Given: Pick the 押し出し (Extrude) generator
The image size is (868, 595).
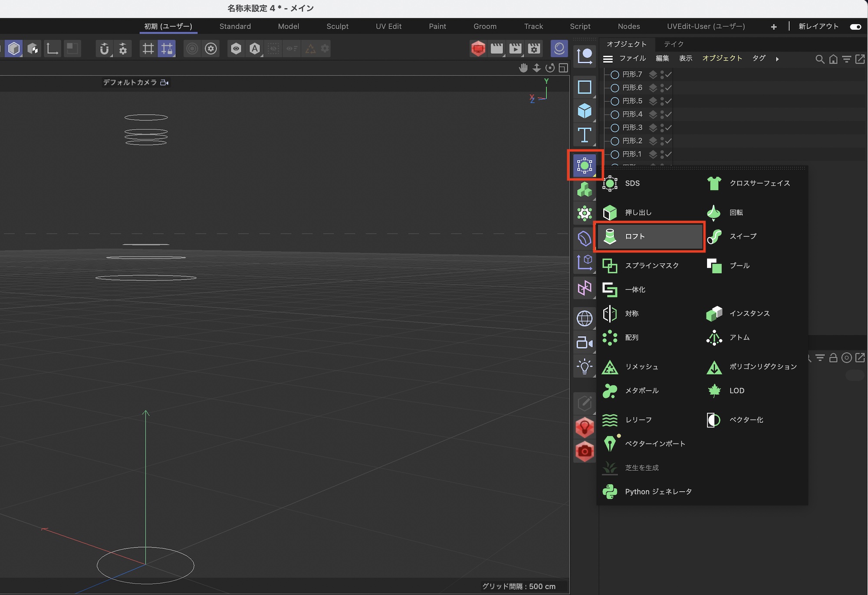Looking at the screenshot, I should (638, 212).
